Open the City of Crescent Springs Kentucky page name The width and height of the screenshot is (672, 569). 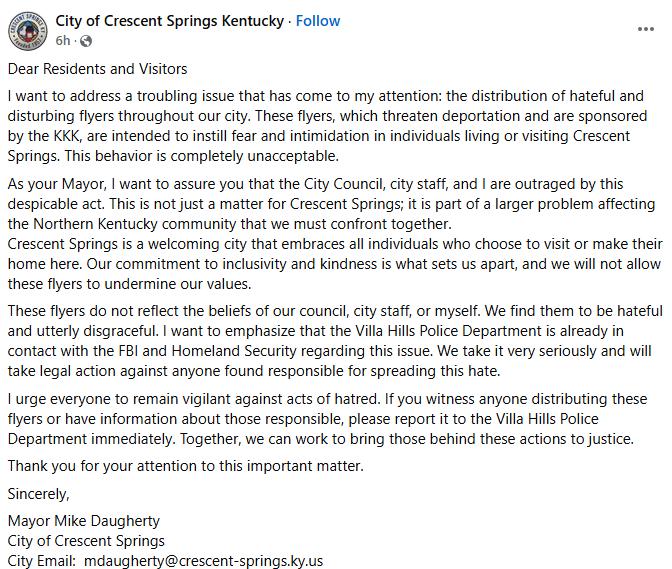(169, 20)
